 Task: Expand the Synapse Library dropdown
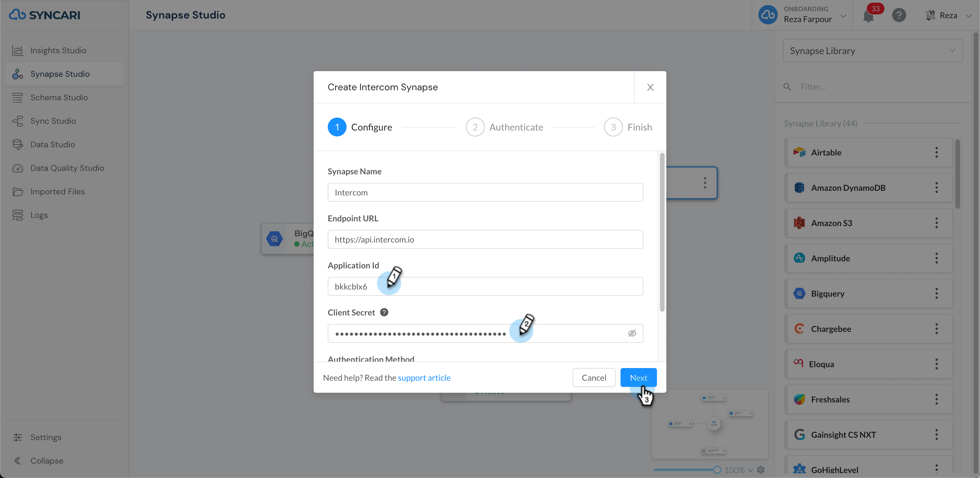pos(872,51)
